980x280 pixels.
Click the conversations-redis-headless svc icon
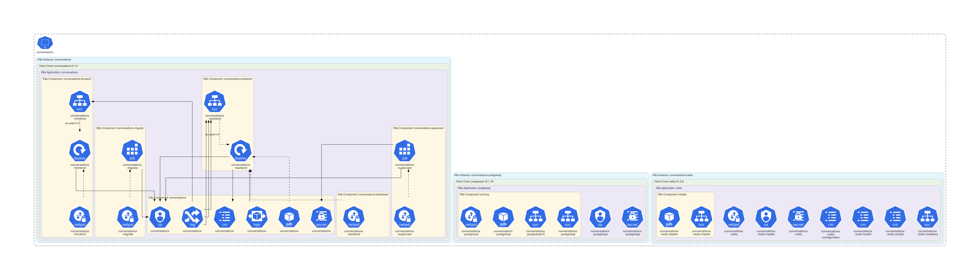pyautogui.click(x=927, y=217)
